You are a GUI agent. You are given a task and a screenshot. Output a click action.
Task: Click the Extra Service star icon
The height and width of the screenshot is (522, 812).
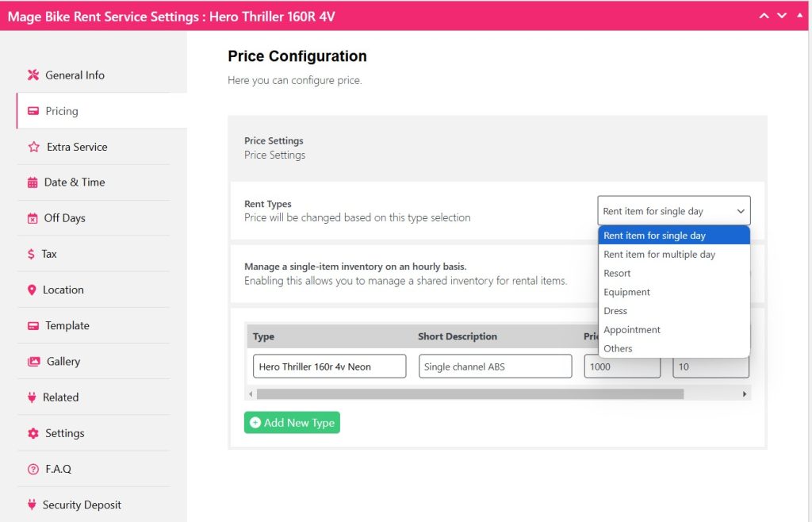[33, 147]
